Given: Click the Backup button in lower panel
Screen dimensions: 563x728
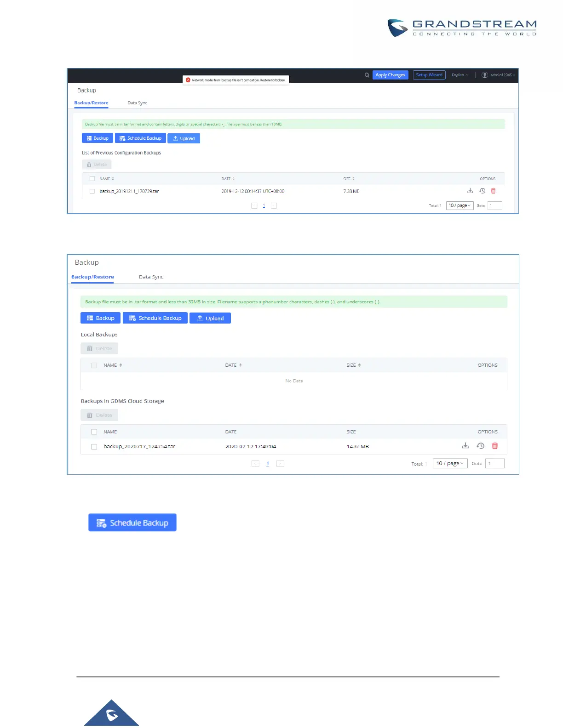Looking at the screenshot, I should pyautogui.click(x=100, y=318).
